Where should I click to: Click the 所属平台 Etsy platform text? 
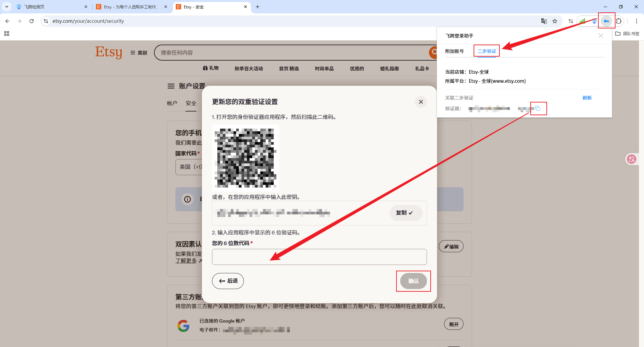pos(485,81)
